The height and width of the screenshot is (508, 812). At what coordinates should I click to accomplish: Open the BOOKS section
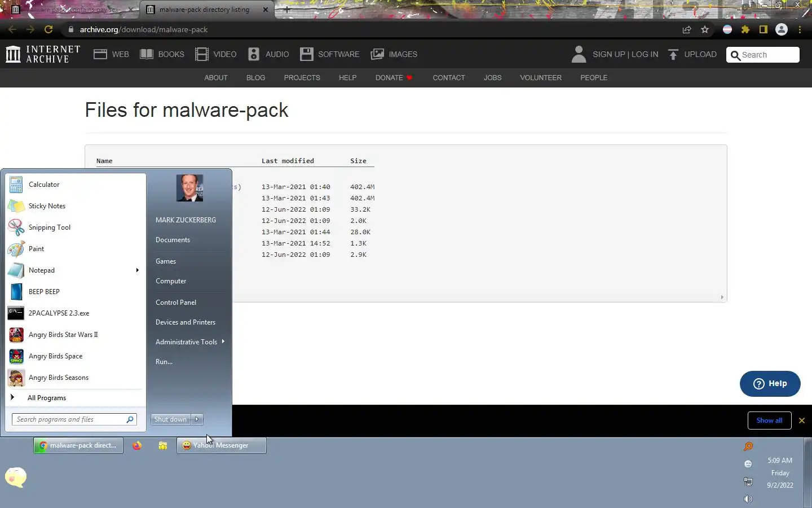click(x=162, y=54)
